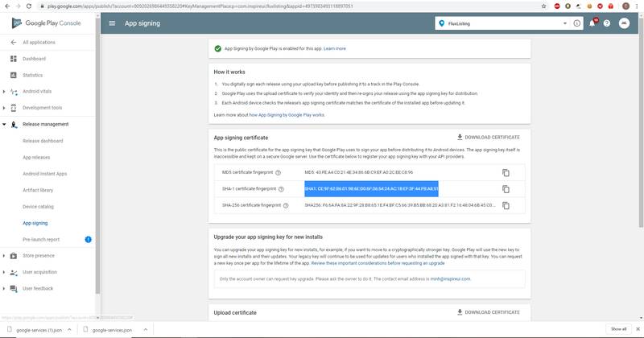Expand the Store presence section

tap(4, 256)
